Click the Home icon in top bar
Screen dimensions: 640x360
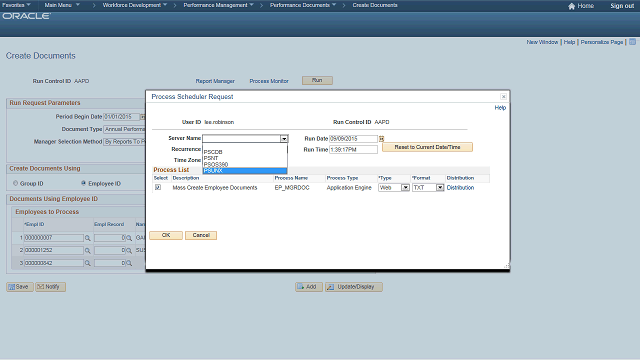click(571, 6)
